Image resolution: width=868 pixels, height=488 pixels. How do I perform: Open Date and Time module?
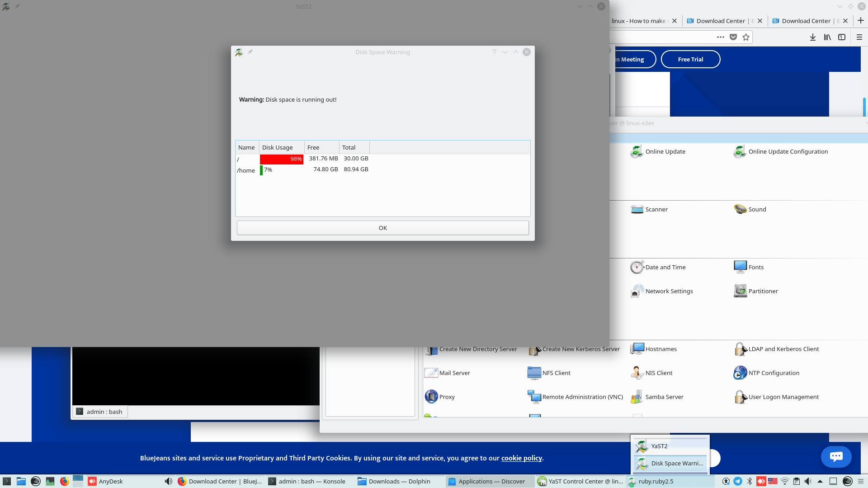point(665,267)
